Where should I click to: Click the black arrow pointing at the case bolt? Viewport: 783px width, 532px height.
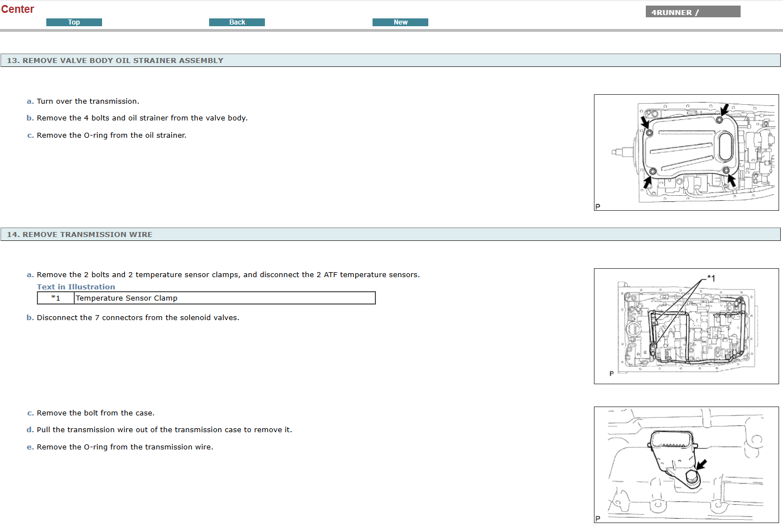point(702,464)
